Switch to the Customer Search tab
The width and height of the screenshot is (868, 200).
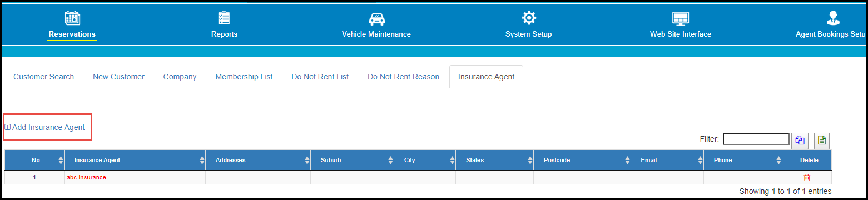tap(43, 77)
